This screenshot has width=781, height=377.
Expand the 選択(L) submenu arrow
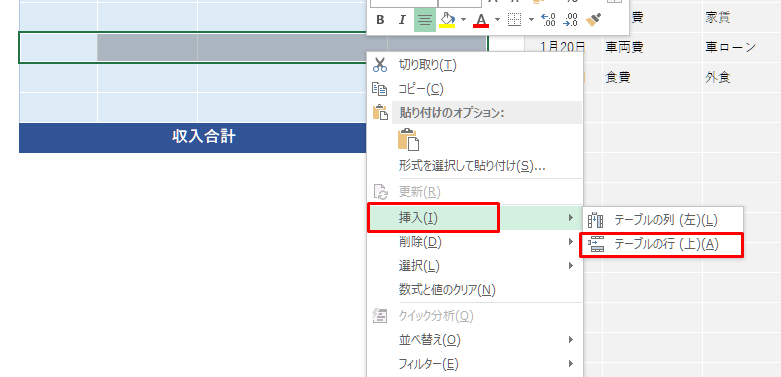pyautogui.click(x=571, y=266)
